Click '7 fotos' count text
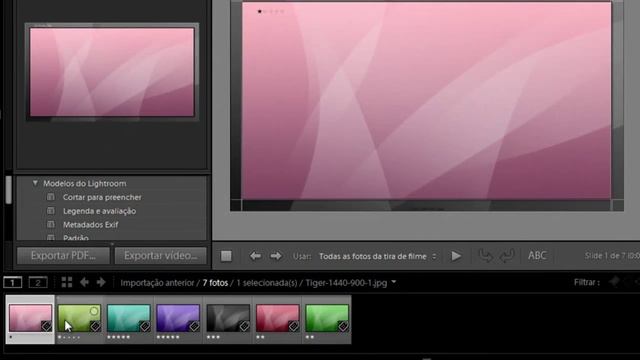640x360 pixels. [x=215, y=283]
